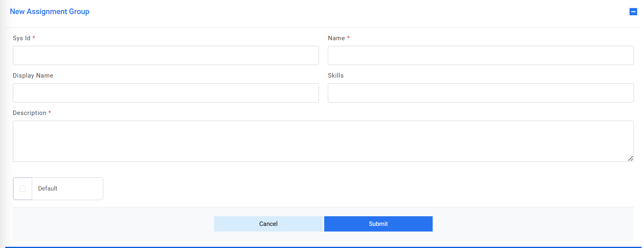Image resolution: width=644 pixels, height=248 pixels.
Task: Check the box next to Default
Action: pos(22,189)
